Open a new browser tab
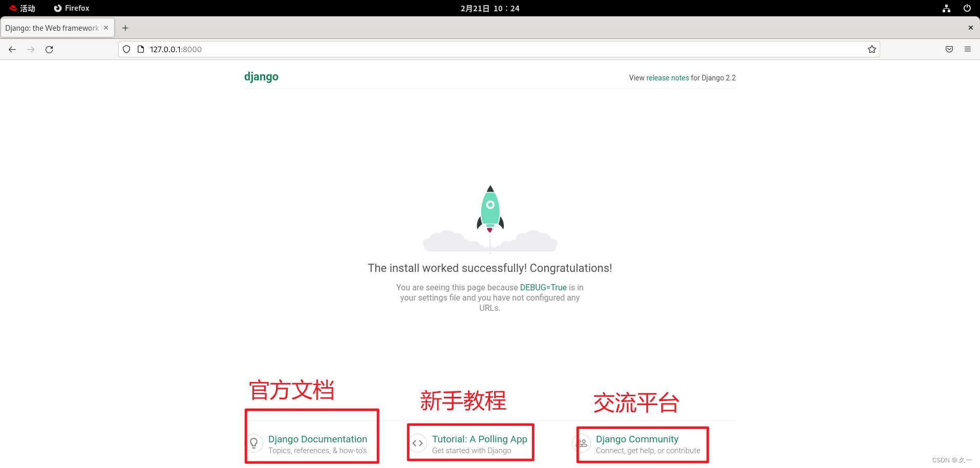980x468 pixels. [125, 28]
